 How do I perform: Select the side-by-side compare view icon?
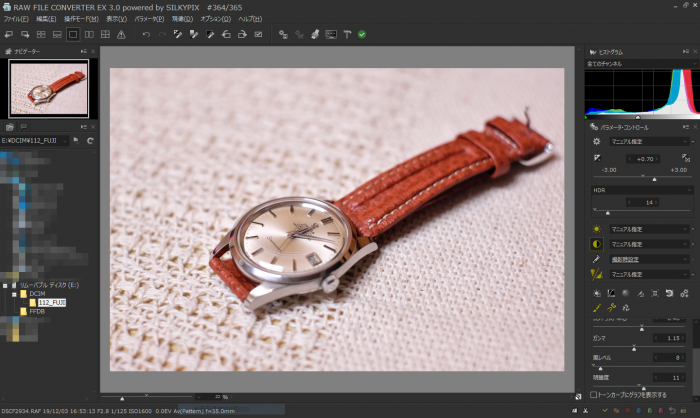click(x=89, y=34)
